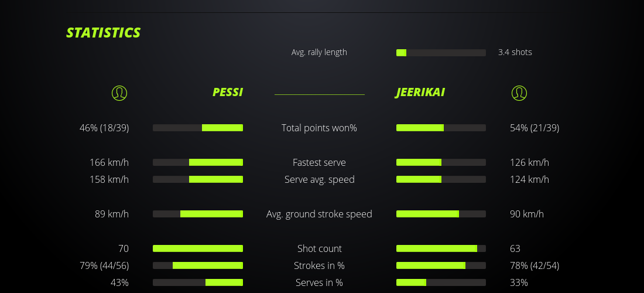The width and height of the screenshot is (644, 293).
Task: Click Jeerikai's 54% (21/39) points value
Action: tap(535, 128)
